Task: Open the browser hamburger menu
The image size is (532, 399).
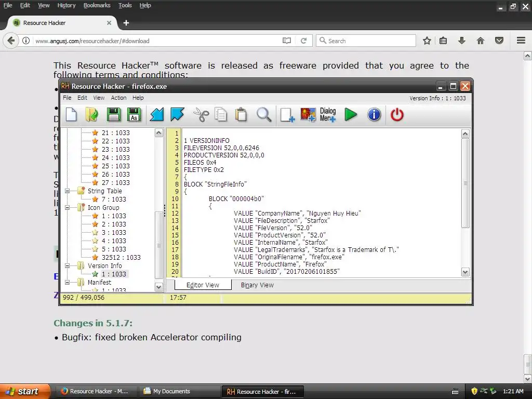Action: tap(521, 41)
